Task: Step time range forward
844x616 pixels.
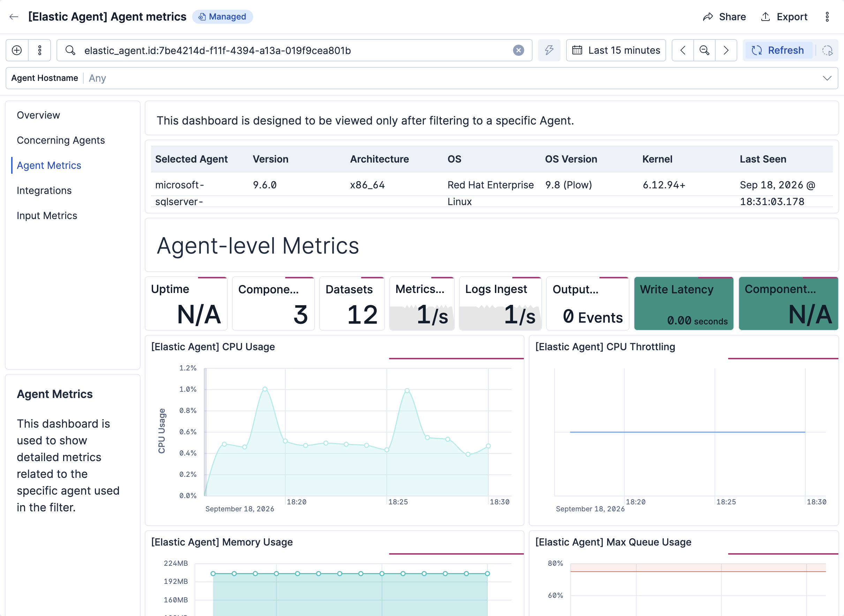Action: (726, 50)
